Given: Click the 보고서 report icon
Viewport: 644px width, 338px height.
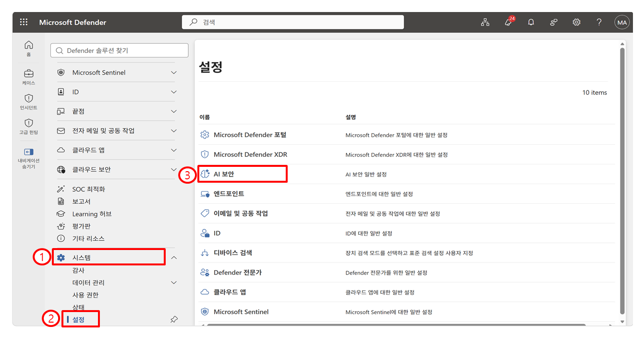Looking at the screenshot, I should [x=61, y=201].
